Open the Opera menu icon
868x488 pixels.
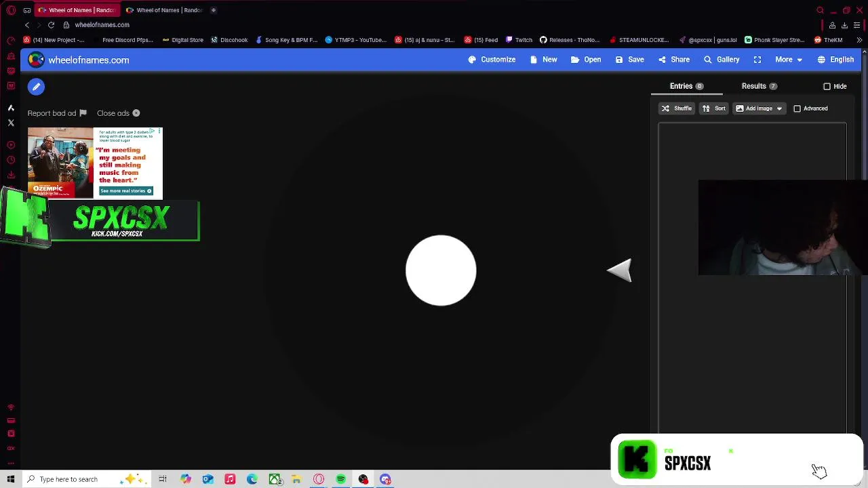11,10
